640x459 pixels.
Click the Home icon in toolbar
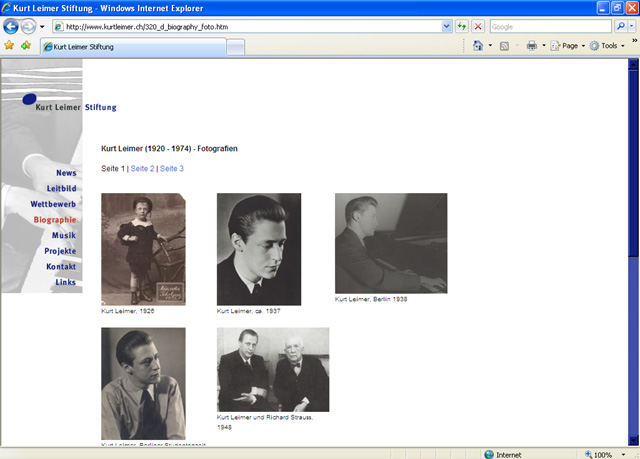tap(478, 46)
